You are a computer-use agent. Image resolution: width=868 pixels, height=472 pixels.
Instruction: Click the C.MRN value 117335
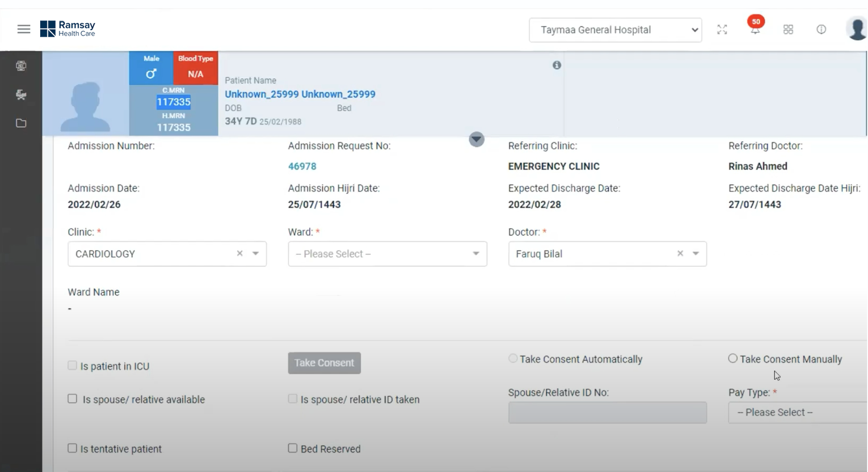[x=173, y=102]
